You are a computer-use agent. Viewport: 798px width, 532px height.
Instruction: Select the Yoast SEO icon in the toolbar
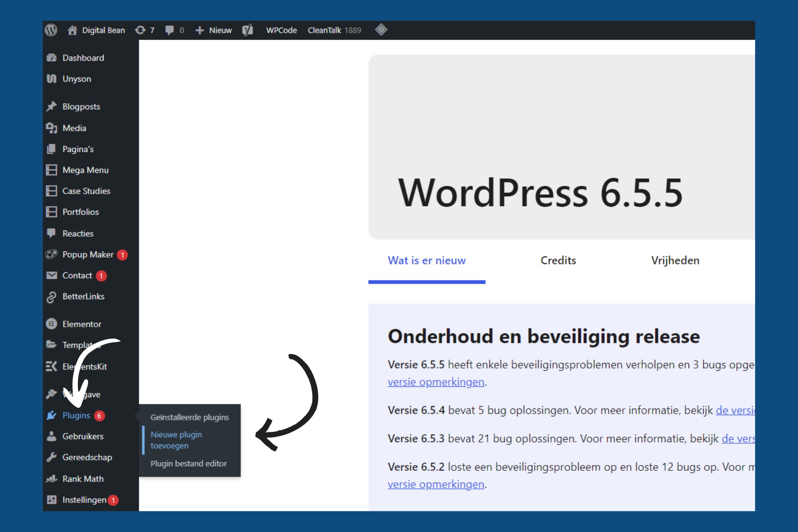coord(248,30)
